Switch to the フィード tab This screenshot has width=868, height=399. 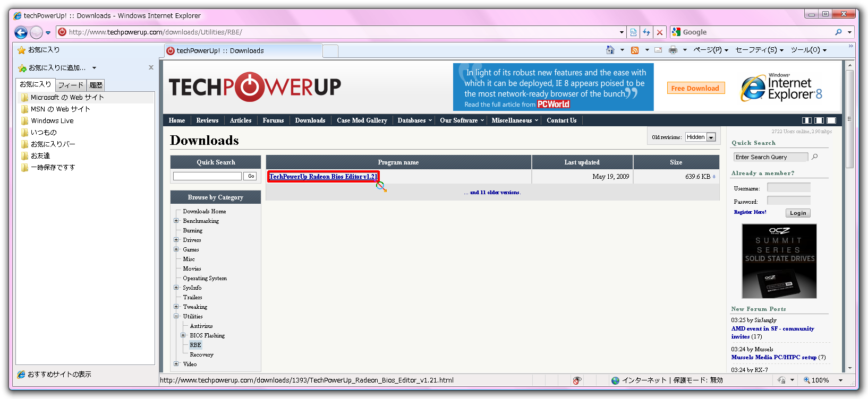click(71, 85)
